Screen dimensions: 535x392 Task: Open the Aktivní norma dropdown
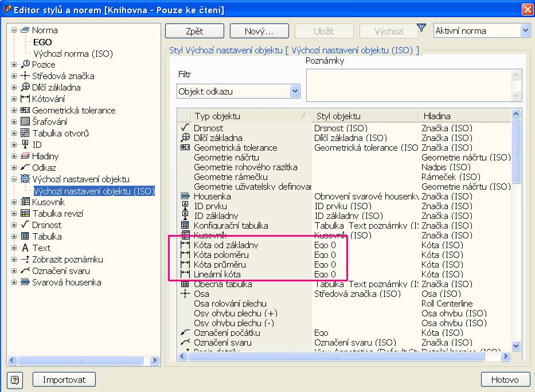point(524,31)
